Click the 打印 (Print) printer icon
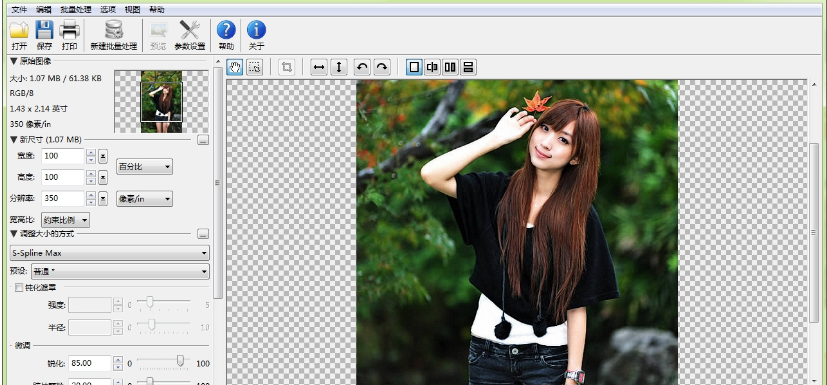This screenshot has height=385, width=827. 69,30
